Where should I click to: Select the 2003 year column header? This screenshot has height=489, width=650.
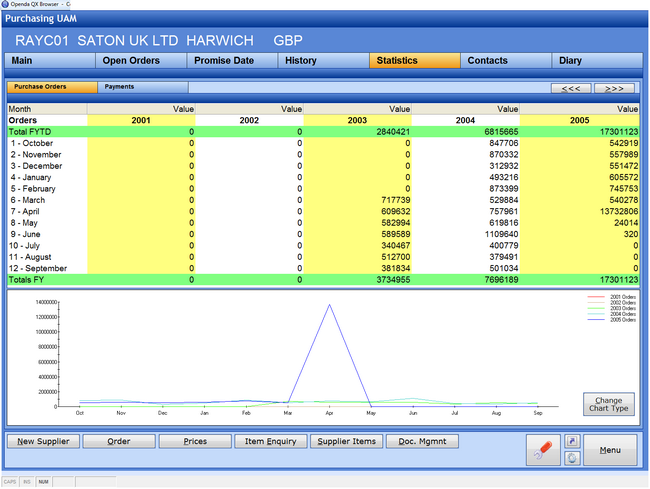point(357,120)
